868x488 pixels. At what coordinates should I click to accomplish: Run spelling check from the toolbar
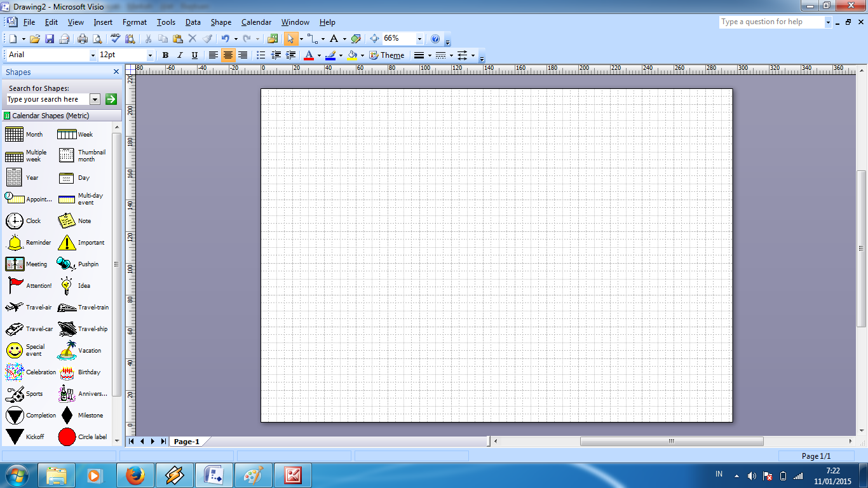[114, 38]
